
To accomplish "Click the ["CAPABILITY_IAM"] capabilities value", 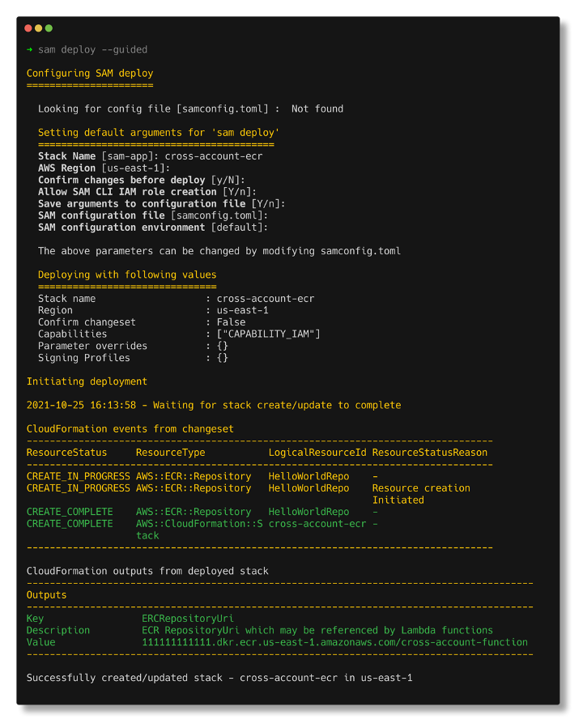I will 268,334.
